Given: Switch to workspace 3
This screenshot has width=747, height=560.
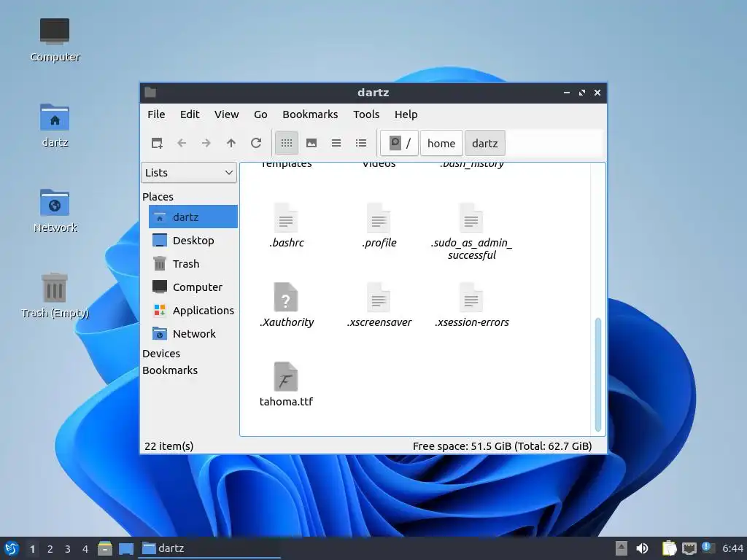Looking at the screenshot, I should pos(68,549).
